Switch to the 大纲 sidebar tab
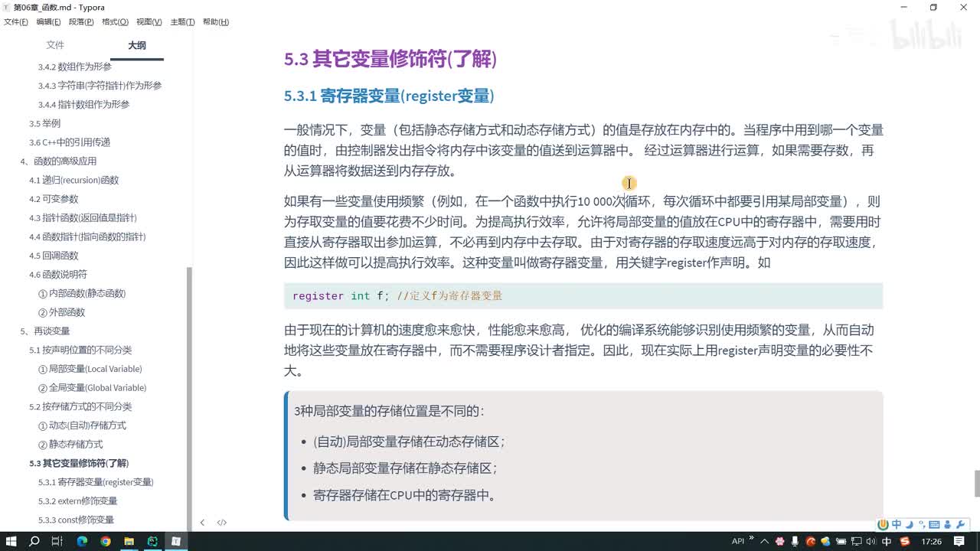The image size is (980, 551). (x=137, y=45)
